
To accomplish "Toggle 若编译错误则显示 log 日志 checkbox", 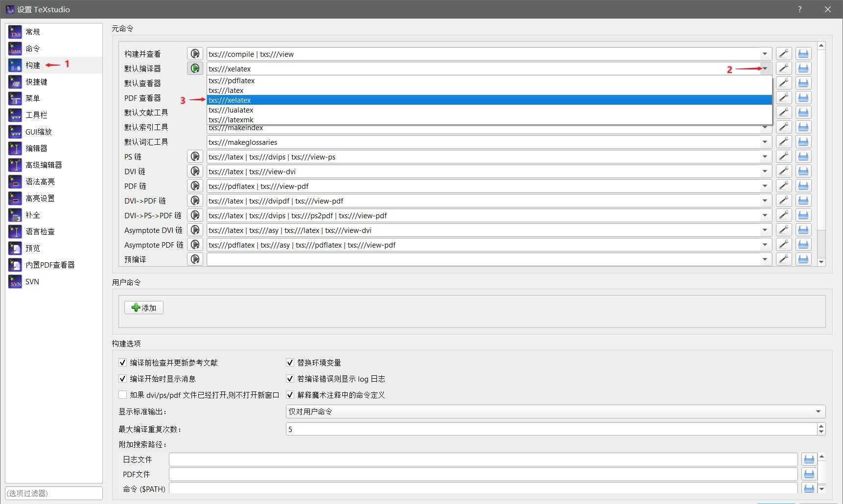I will coord(290,379).
